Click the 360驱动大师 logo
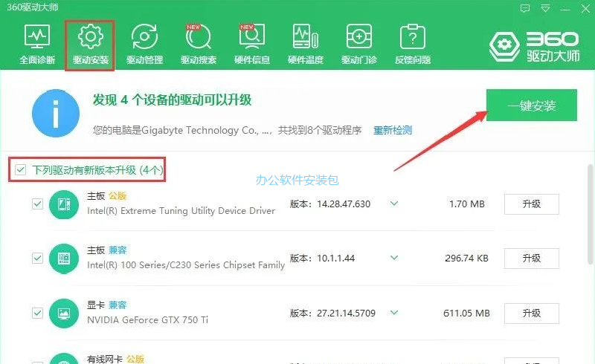This screenshot has width=595, height=364. tap(534, 46)
